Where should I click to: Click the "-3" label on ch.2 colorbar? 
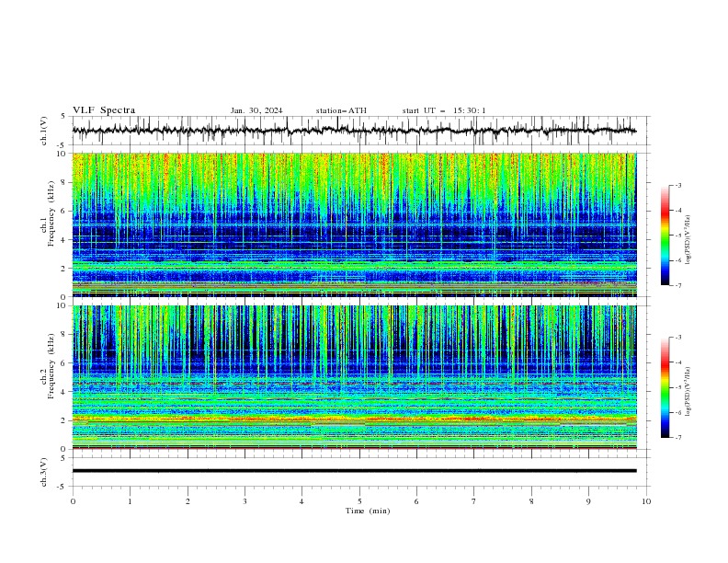(x=677, y=338)
